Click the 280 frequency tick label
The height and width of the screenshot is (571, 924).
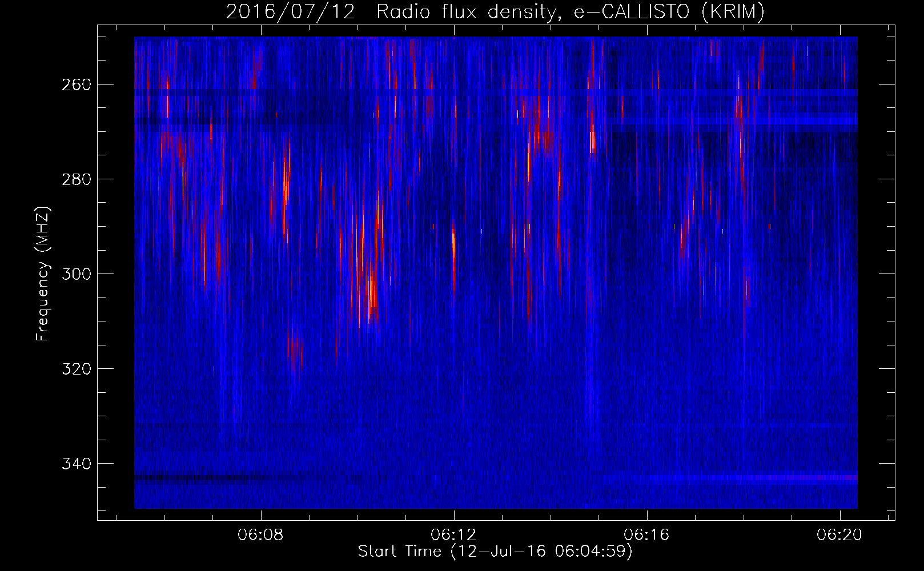76,179
